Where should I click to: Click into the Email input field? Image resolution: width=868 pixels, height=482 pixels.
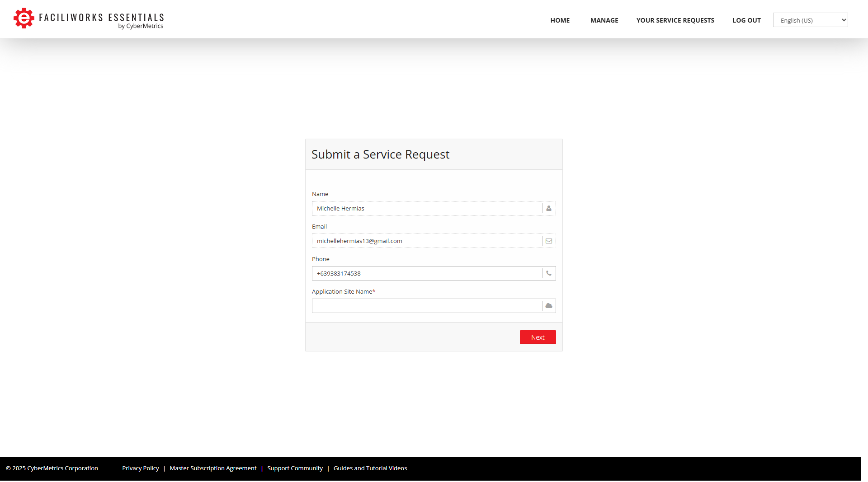click(426, 241)
